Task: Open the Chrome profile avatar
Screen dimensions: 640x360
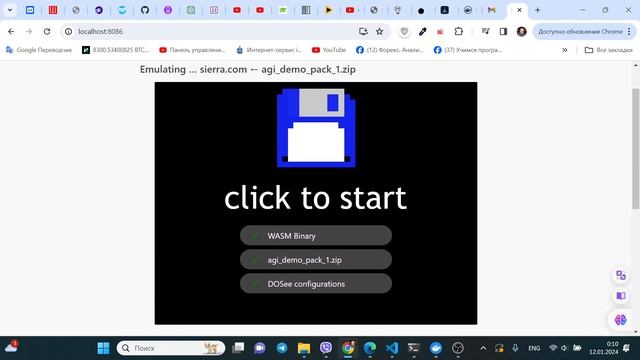Action: pos(521,31)
